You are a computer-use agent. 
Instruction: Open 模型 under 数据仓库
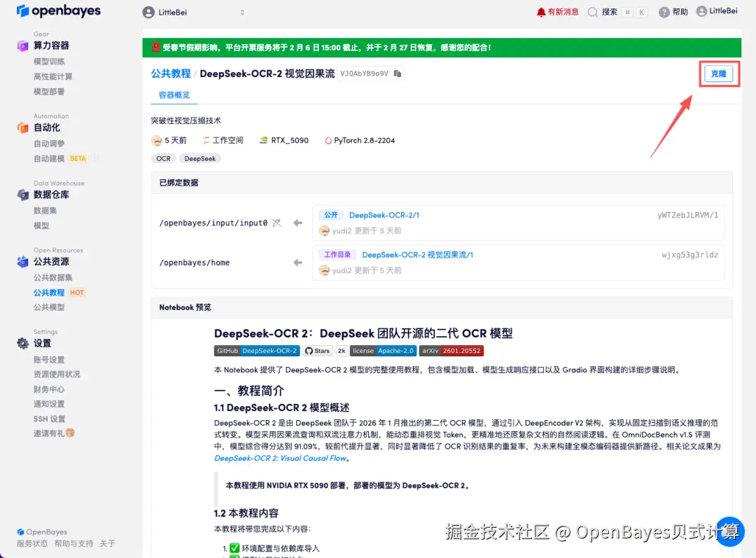(x=41, y=225)
